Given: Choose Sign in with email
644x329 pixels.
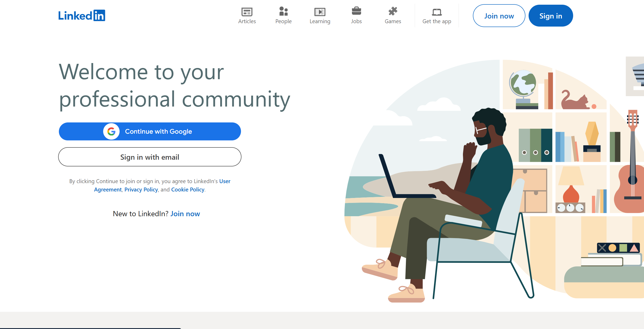Looking at the screenshot, I should (150, 157).
